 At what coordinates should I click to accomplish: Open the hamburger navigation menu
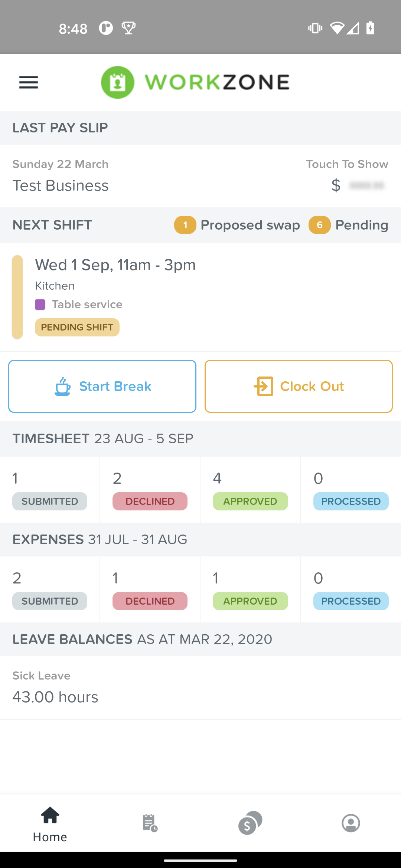[29, 82]
